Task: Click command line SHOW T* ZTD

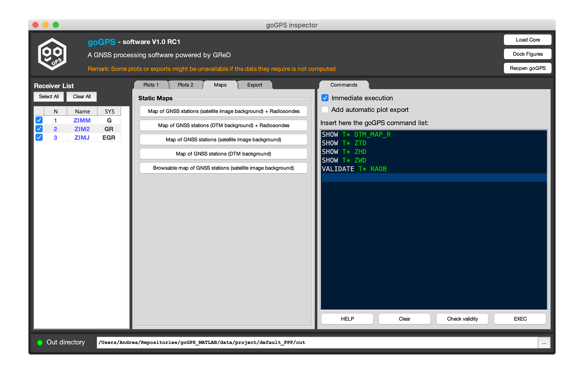Action: (344, 143)
